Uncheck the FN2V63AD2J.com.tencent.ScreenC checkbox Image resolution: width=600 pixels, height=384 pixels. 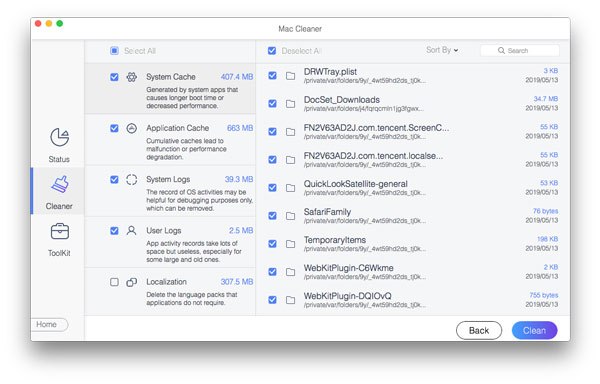[272, 132]
